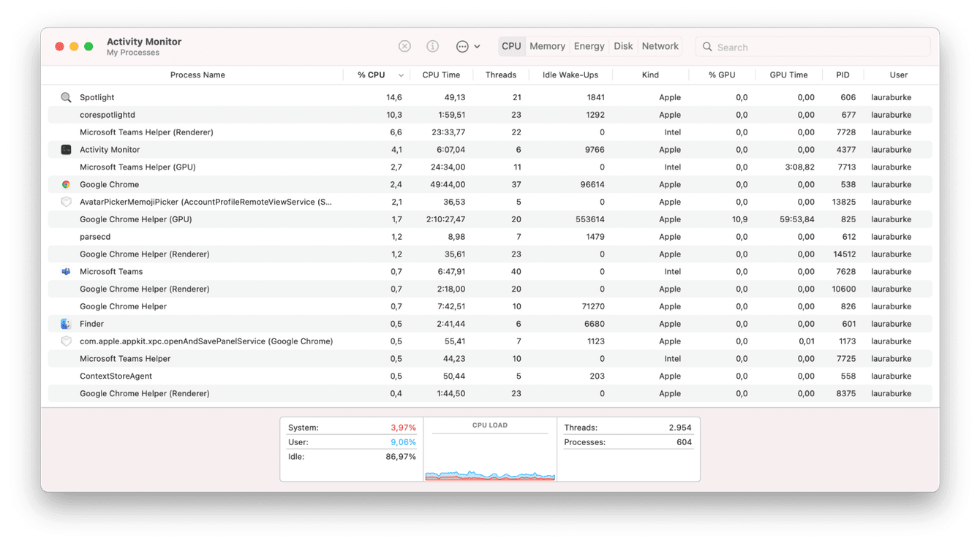Click the stop process X icon in toolbar
The height and width of the screenshot is (546, 980).
tap(404, 46)
